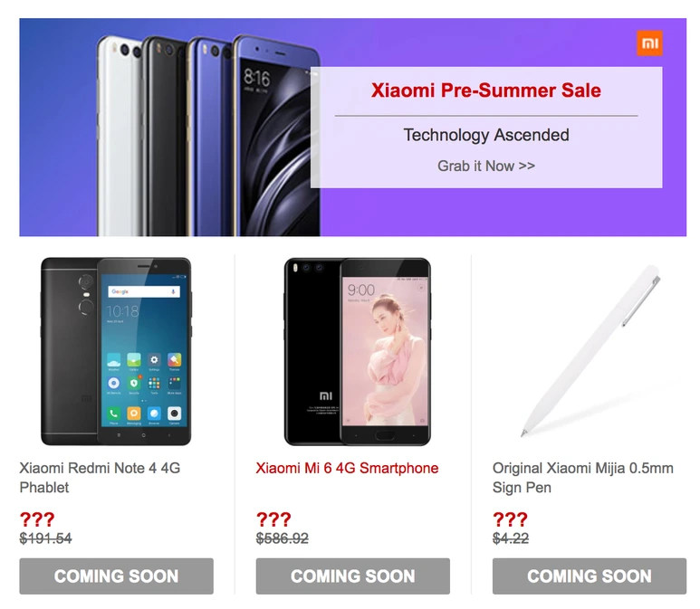Open the Xiaomi Pre-Summer Sale headline

[x=485, y=90]
